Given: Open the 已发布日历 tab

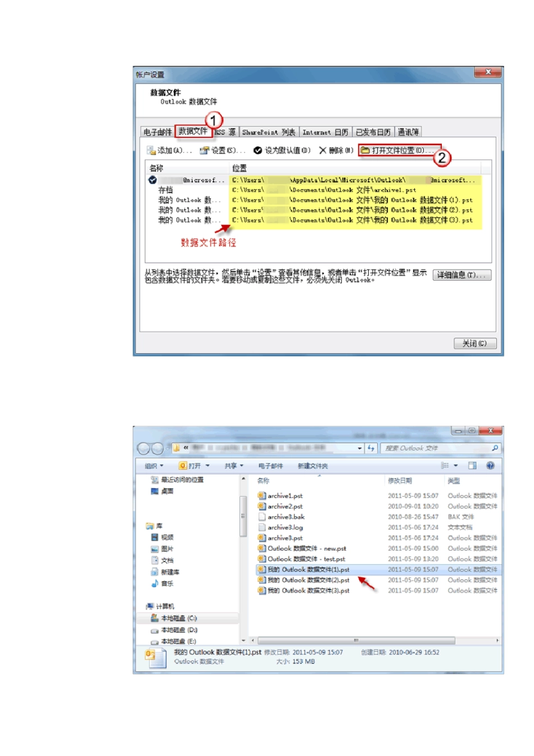Looking at the screenshot, I should click(x=373, y=132).
